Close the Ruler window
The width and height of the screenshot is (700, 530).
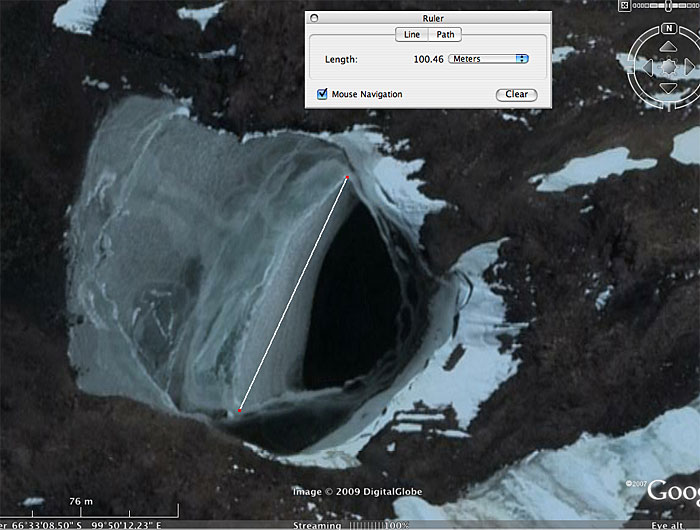point(314,18)
